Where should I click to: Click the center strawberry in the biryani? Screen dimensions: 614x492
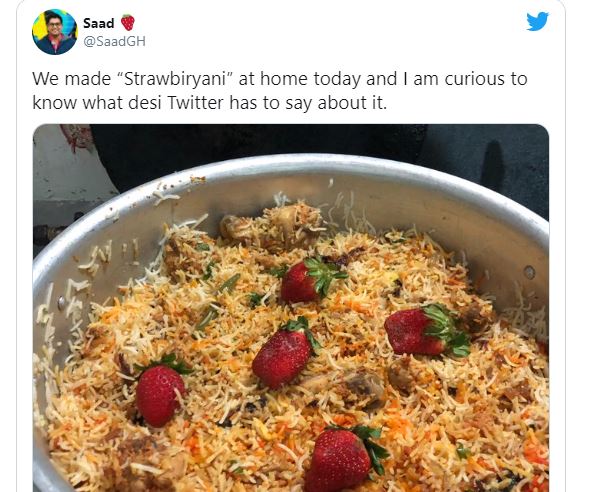pyautogui.click(x=285, y=352)
